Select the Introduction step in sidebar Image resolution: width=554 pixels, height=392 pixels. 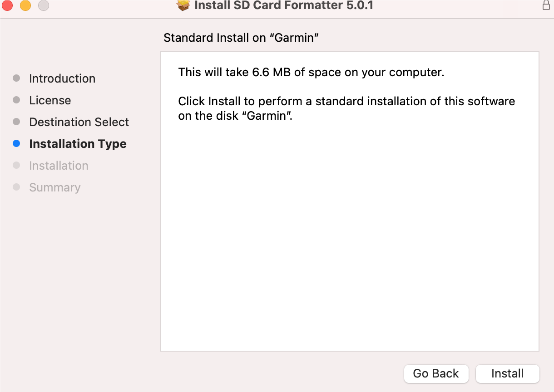(62, 78)
